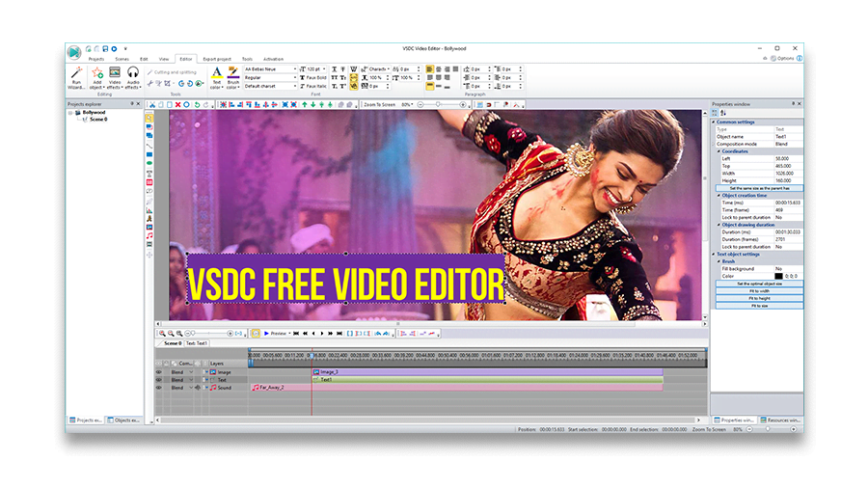Select the ellipse shape tool in left toolbar
The image size is (868, 488).
point(149,163)
